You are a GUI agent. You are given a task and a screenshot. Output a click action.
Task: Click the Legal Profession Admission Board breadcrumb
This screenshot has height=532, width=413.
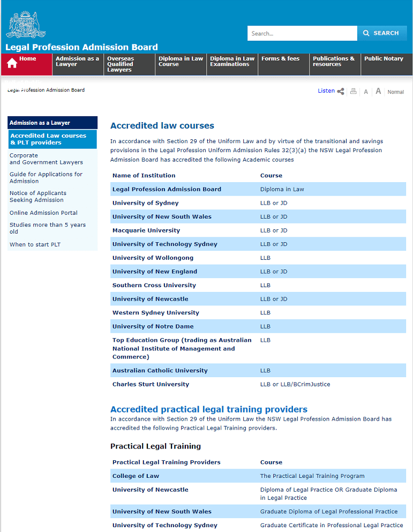click(x=46, y=90)
